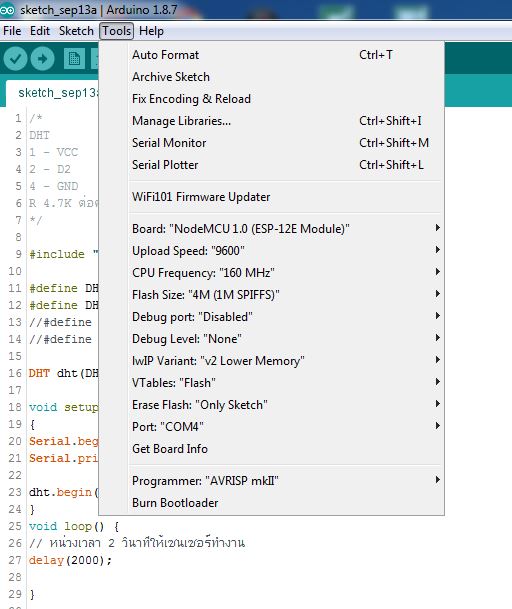Click the dht.begin( line
This screenshot has height=609, width=512.
[x=64, y=492]
